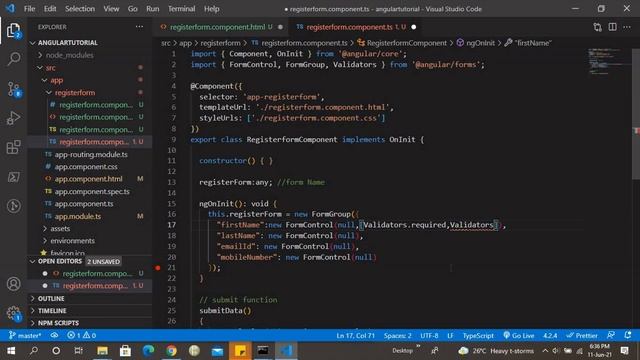Split the editor to the right
Screen dimensions: 640x360
[x=612, y=27]
